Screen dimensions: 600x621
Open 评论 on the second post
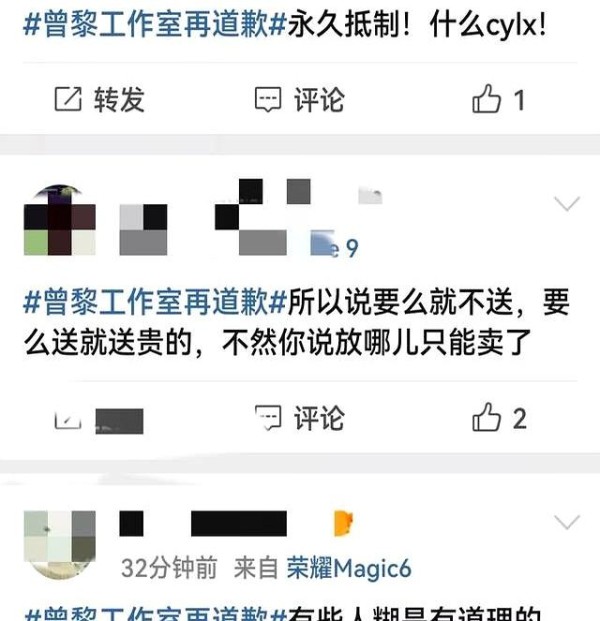click(319, 418)
